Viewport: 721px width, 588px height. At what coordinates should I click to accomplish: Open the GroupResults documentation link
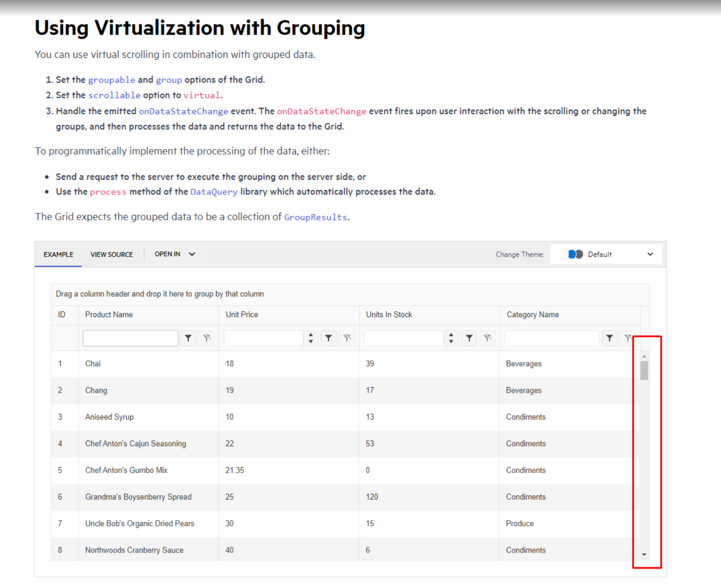(315, 217)
